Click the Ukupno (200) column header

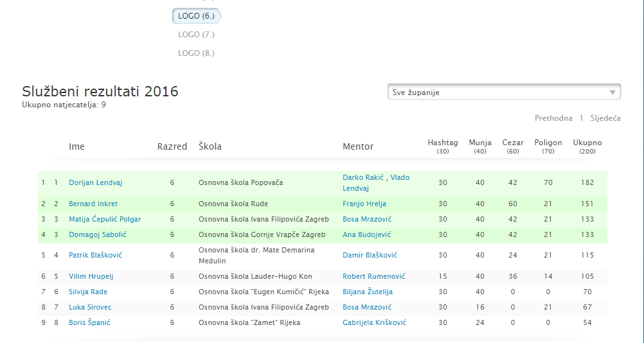(587, 146)
